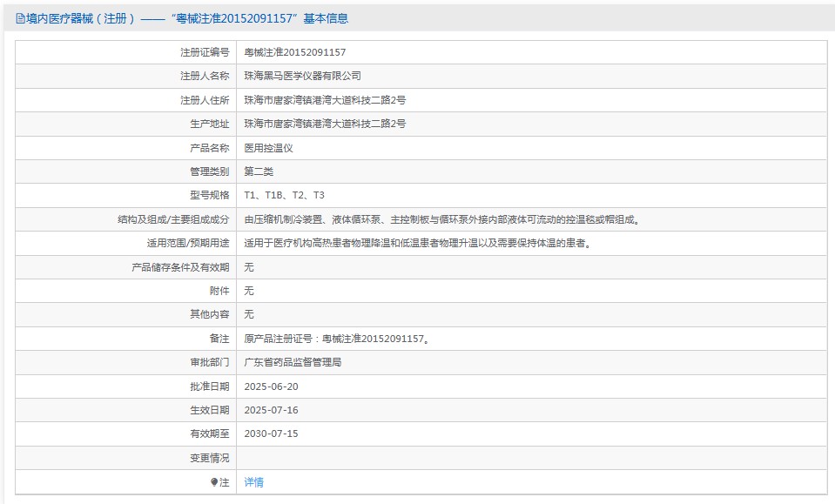The width and height of the screenshot is (835, 504).
Task: Click the 产品储存条件及有效期 label
Action: 180,267
